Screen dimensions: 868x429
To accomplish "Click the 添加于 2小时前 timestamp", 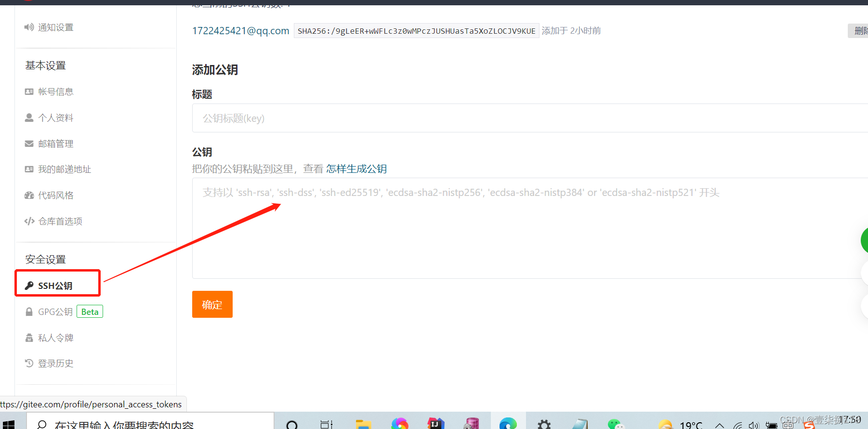I will tap(571, 31).
